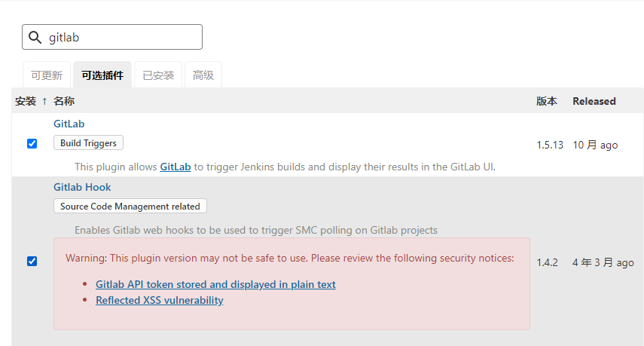Sort plugins by 名称 column header
Viewport: 644px width, 346px height.
64,101
